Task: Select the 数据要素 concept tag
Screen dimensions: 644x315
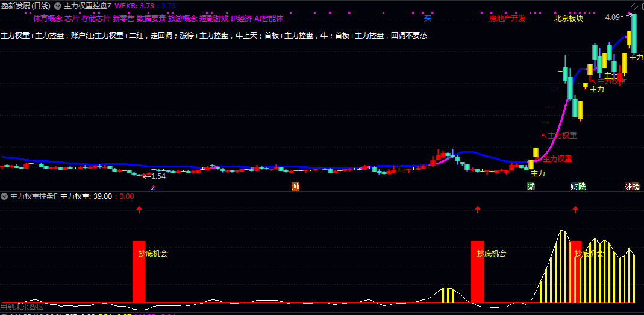Action: coord(151,19)
